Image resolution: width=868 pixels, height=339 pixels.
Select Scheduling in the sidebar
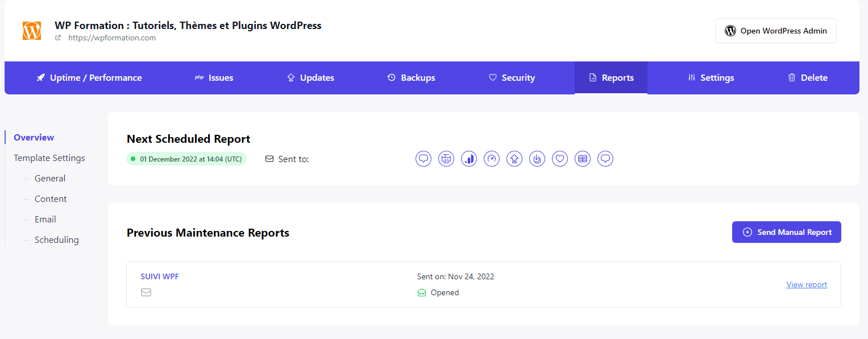coord(56,240)
